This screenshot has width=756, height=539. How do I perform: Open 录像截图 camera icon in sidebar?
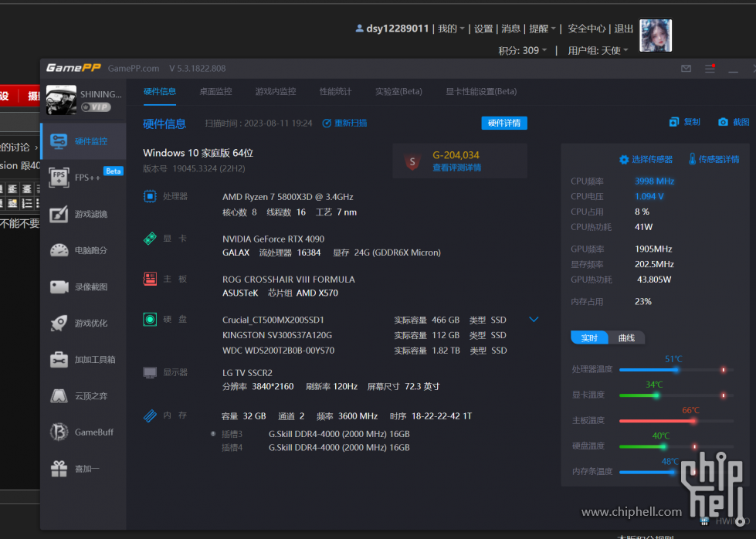click(x=59, y=286)
